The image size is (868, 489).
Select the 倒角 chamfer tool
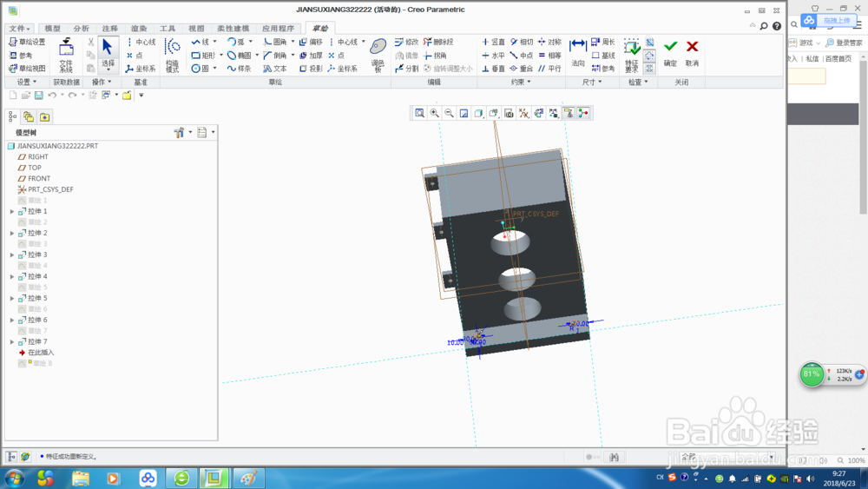[275, 56]
